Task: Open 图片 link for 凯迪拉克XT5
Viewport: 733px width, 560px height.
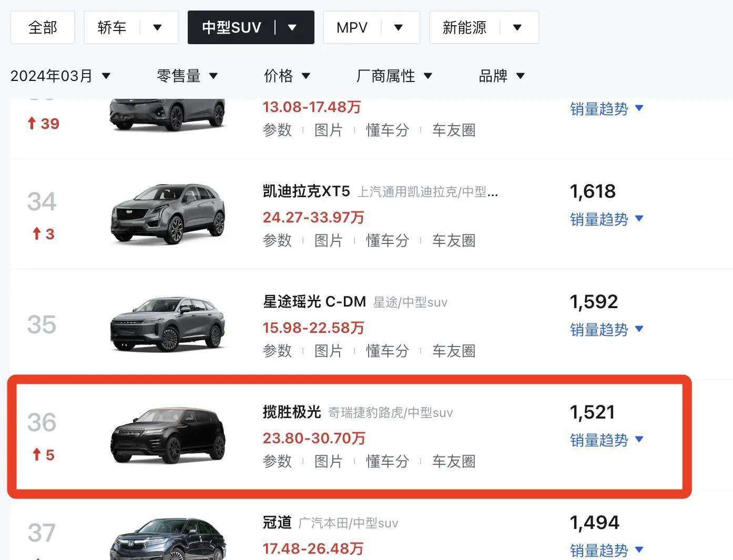Action: (329, 240)
